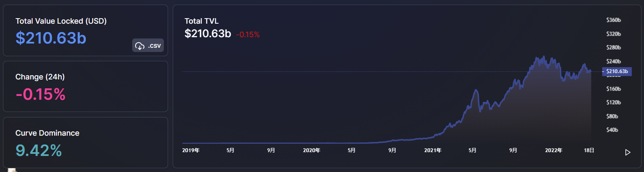
Task: Click the -0.15% 24h change value
Action: coord(41,94)
